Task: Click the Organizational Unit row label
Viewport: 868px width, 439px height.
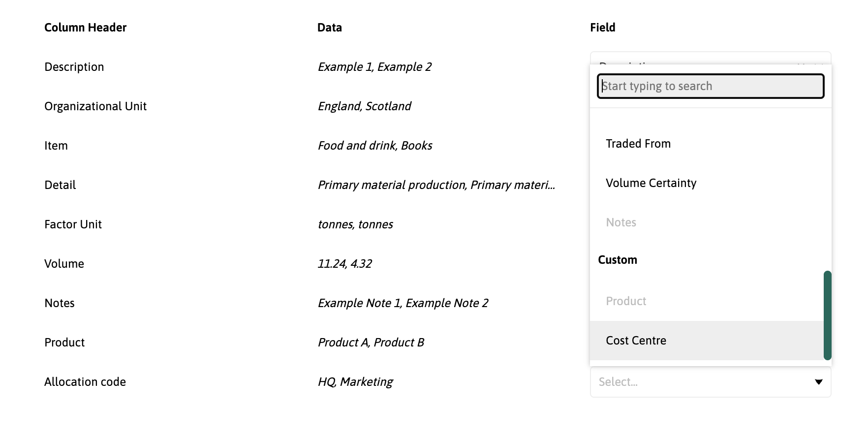Action: coord(95,106)
